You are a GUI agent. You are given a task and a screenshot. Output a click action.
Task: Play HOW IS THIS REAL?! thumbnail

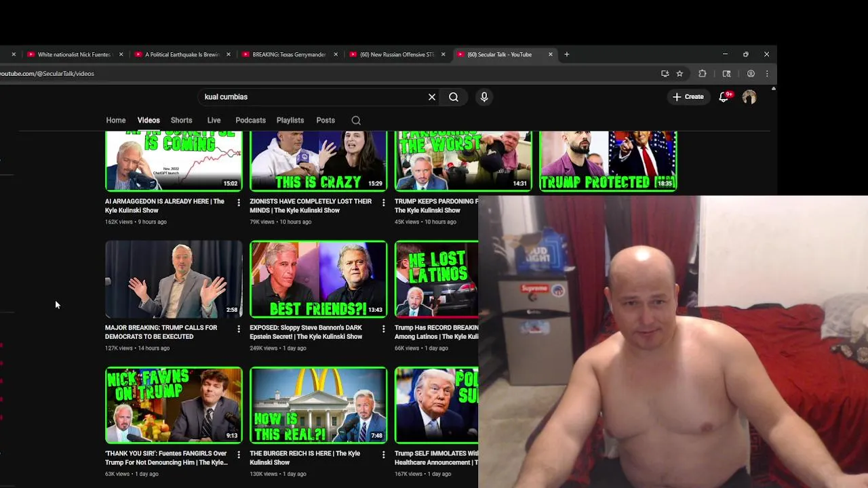point(319,405)
